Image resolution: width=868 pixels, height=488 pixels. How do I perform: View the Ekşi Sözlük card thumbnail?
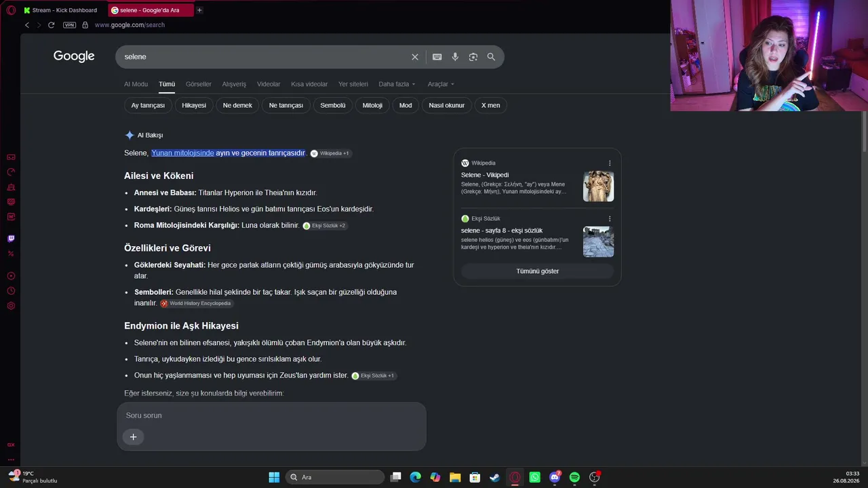(598, 242)
